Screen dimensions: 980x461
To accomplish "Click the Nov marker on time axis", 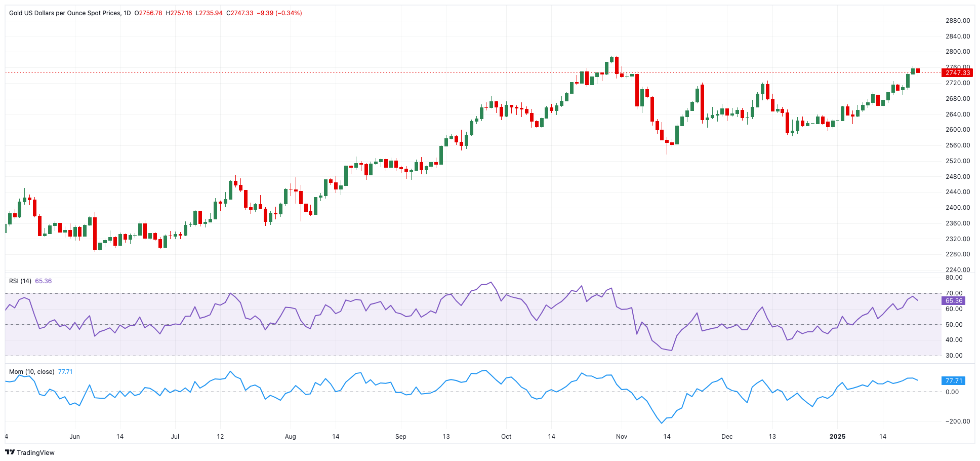I will pyautogui.click(x=622, y=437).
